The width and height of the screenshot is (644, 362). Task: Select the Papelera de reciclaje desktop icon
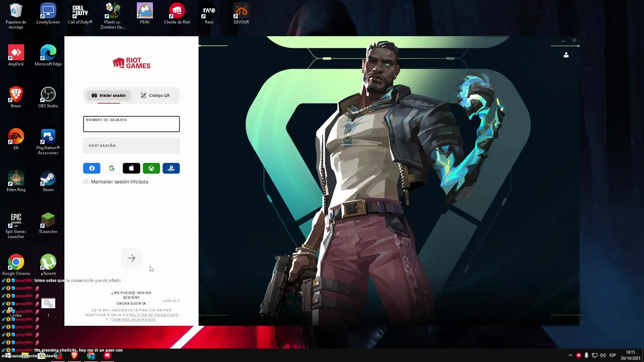tap(16, 16)
